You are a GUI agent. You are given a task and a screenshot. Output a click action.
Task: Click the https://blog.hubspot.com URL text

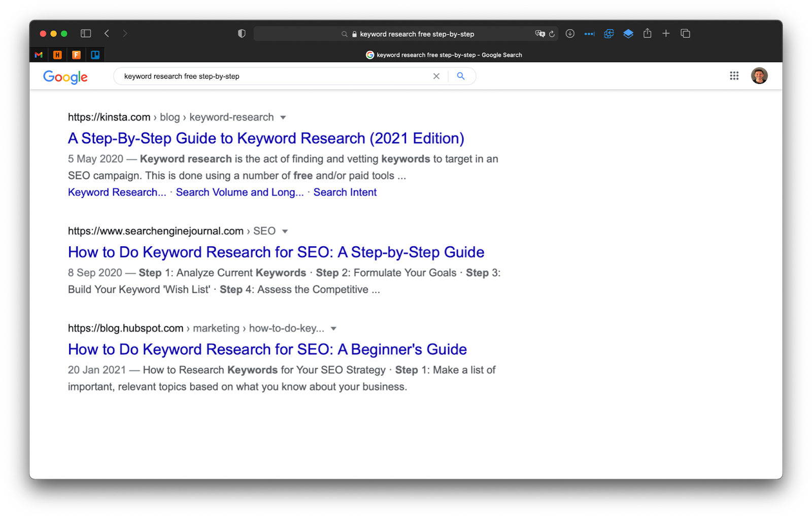click(x=126, y=329)
